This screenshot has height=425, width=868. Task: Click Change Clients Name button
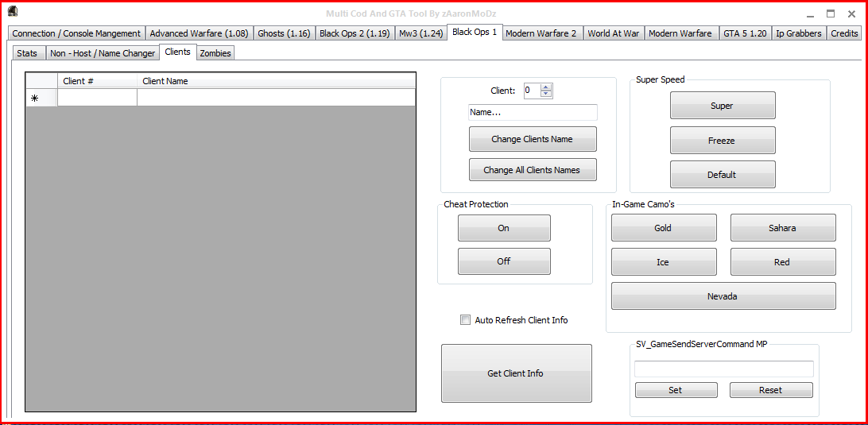(x=533, y=139)
